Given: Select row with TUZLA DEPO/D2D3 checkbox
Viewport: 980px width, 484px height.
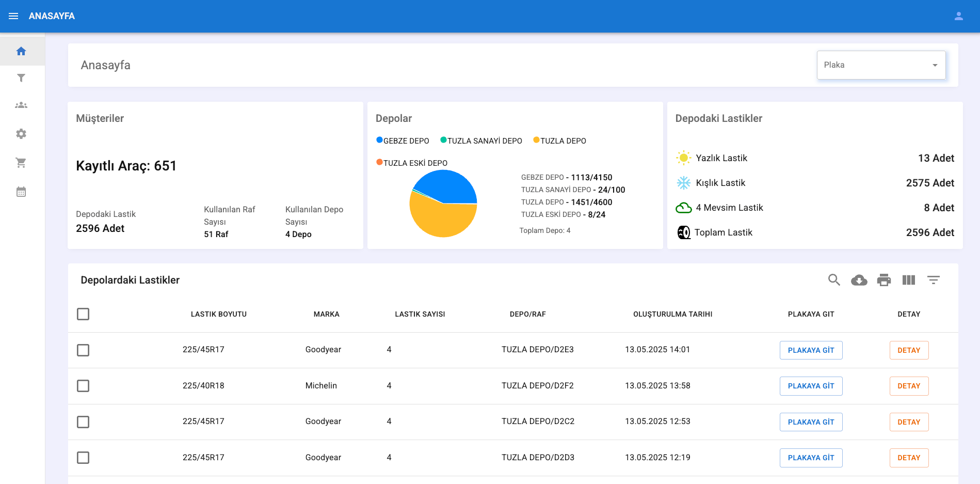Looking at the screenshot, I should pos(83,458).
